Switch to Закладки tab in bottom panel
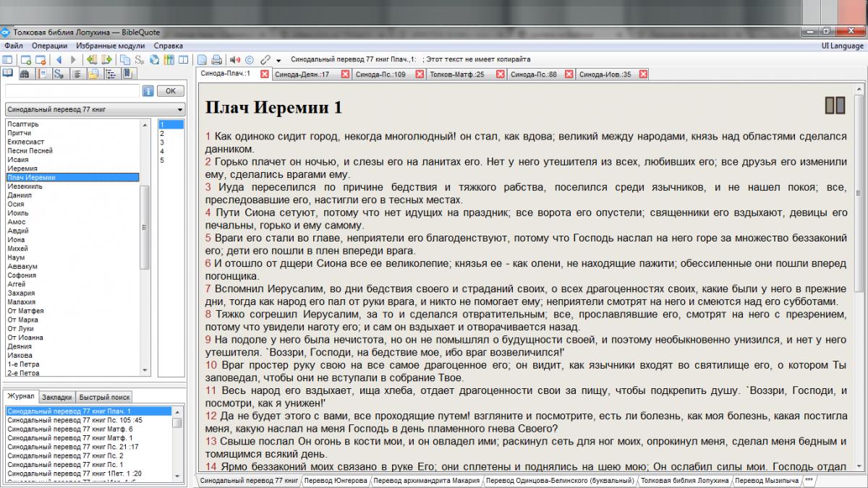Image resolution: width=868 pixels, height=488 pixels. 56,397
